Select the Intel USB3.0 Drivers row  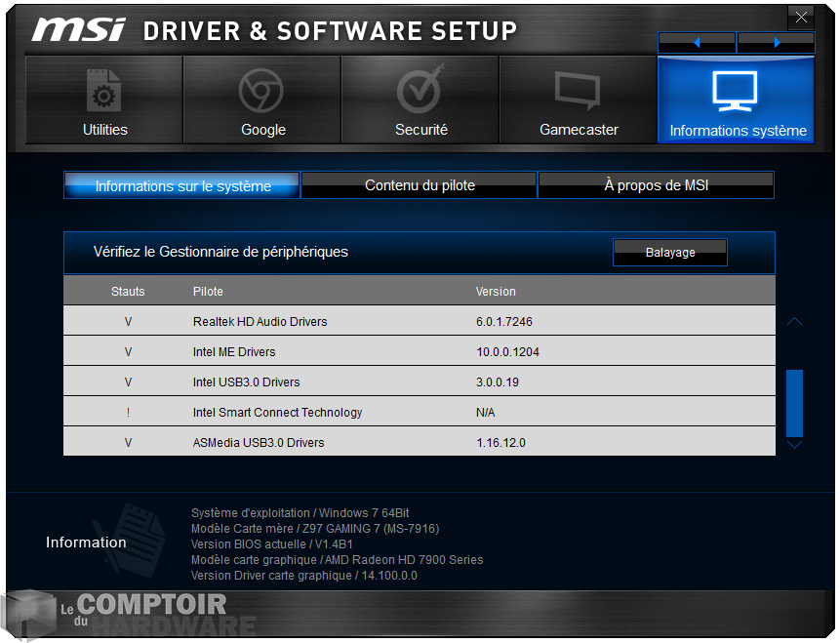pos(420,382)
